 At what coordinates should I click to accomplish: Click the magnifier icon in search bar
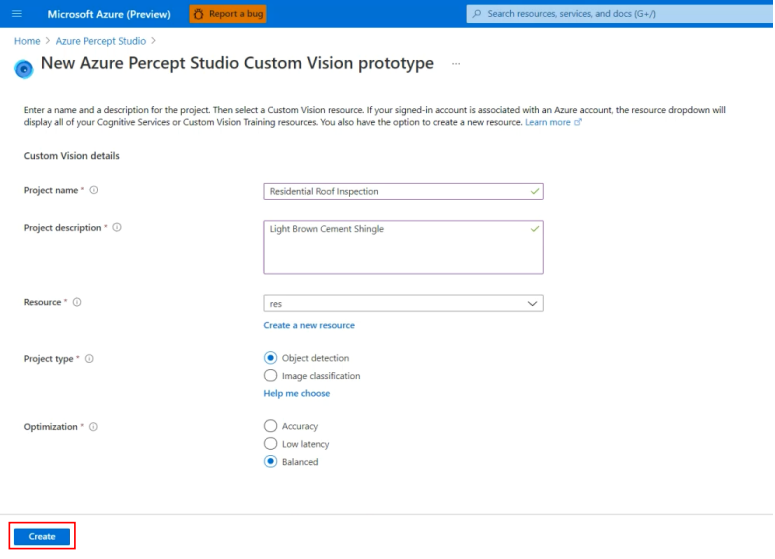coord(477,14)
